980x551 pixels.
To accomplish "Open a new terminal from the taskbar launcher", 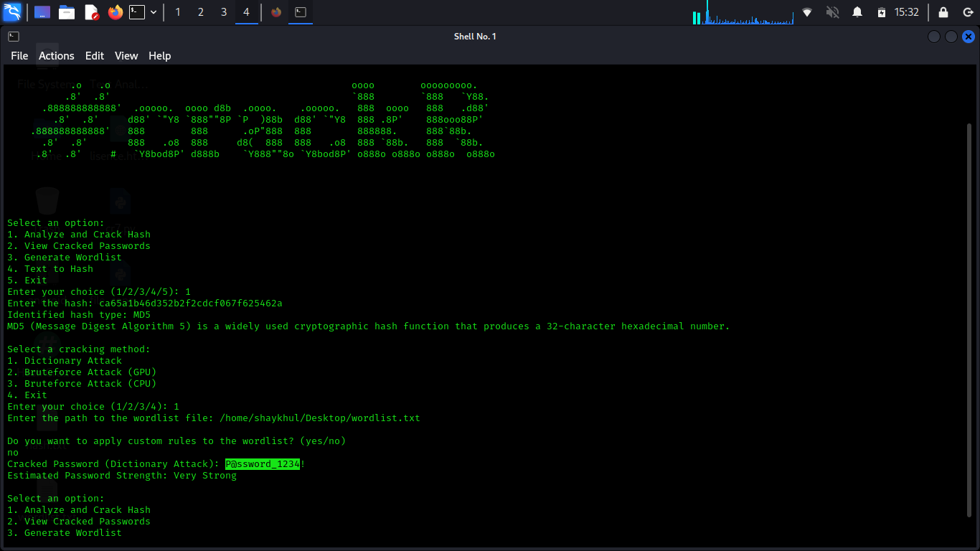I will point(136,12).
